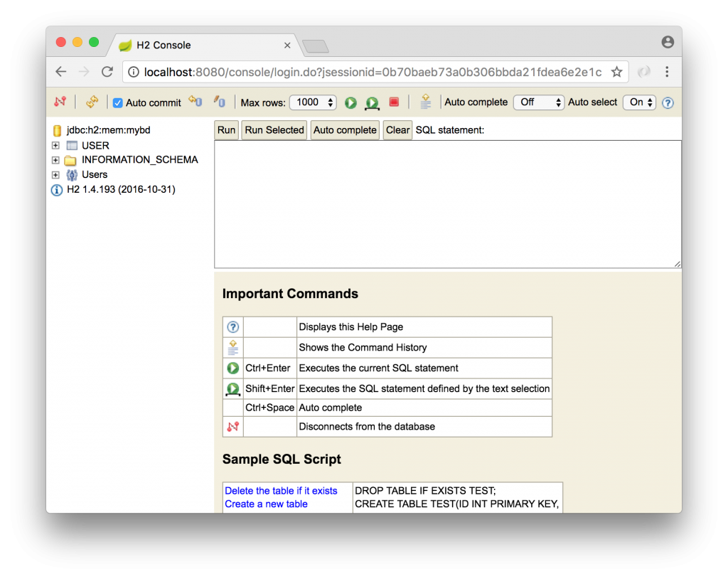
Task: Click 'Delete the table if it exists' link
Action: pos(281,491)
